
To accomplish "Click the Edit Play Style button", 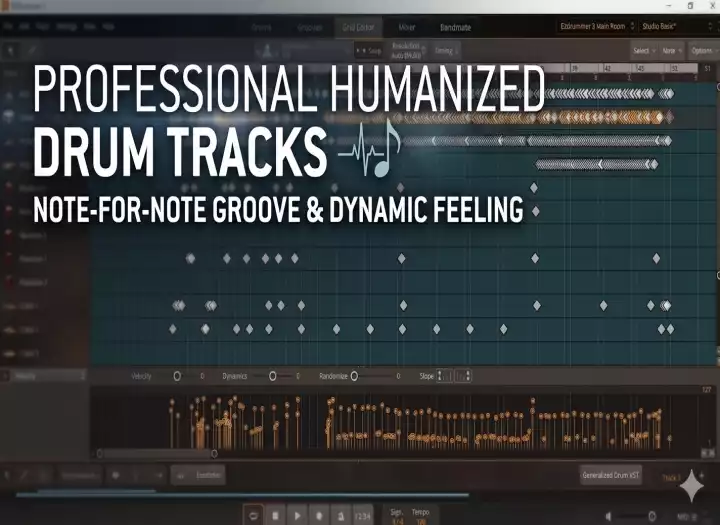I will 198,475.
